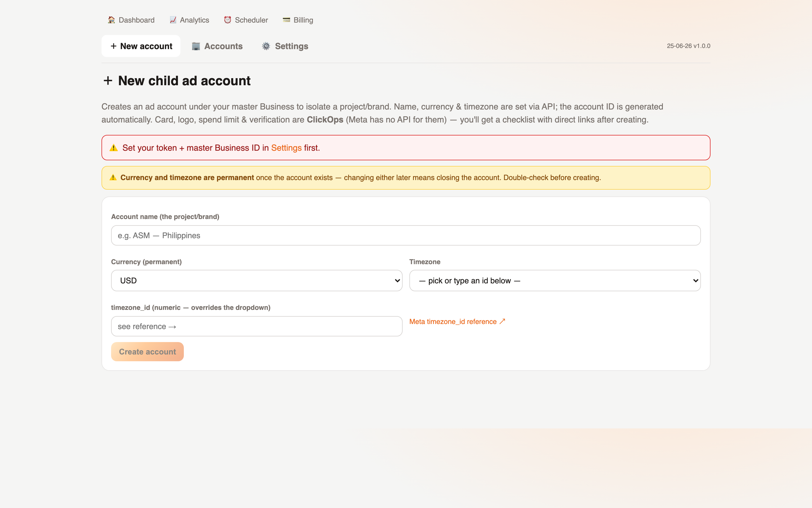The width and height of the screenshot is (812, 508).
Task: Click the Billing credit card icon
Action: click(x=286, y=20)
